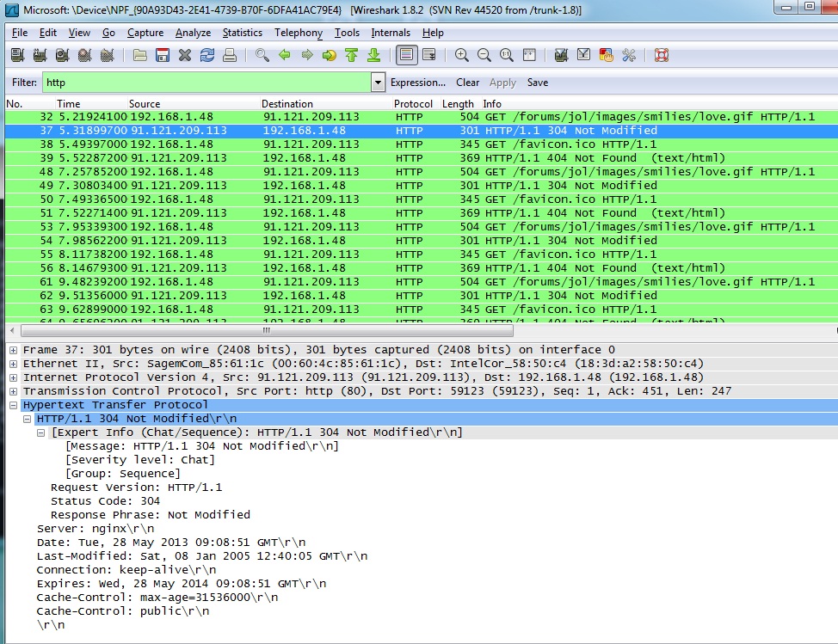This screenshot has width=838, height=644.
Task: Open capture options toolbar icon
Action: pos(40,55)
